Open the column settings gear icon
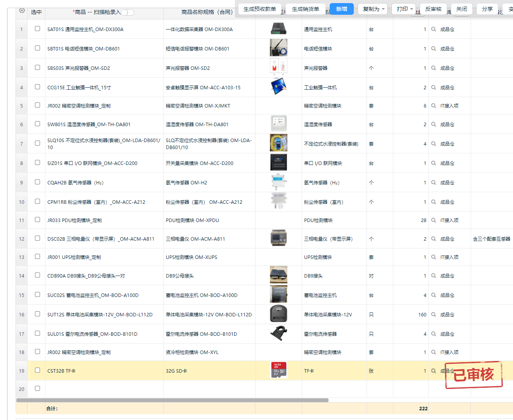Image resolution: width=513 pixels, height=420 pixels. click(22, 10)
